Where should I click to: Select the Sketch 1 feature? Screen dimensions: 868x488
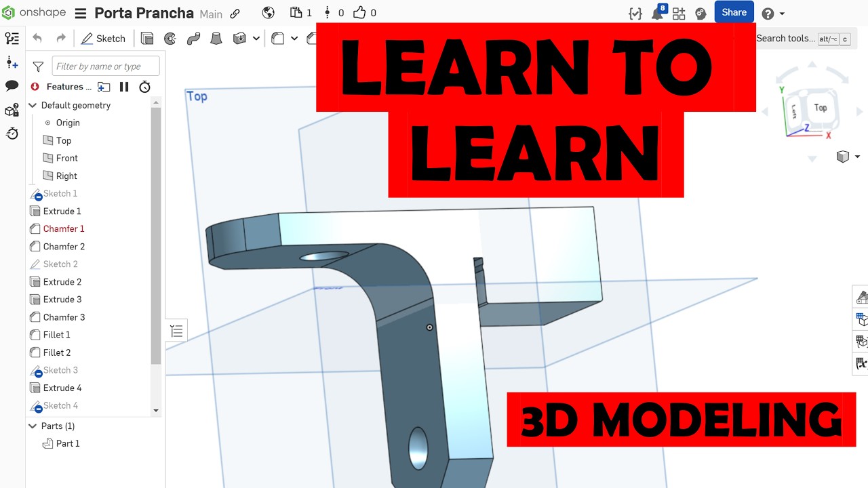click(x=60, y=193)
